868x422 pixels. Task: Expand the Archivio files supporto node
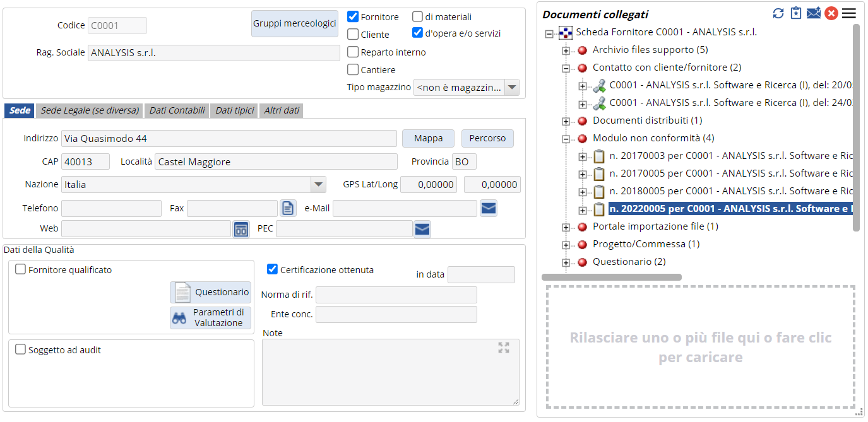566,50
